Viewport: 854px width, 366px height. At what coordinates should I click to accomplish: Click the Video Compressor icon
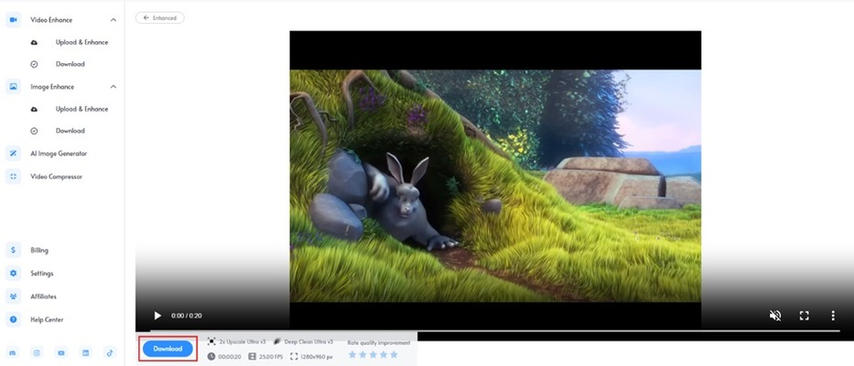pyautogui.click(x=13, y=176)
